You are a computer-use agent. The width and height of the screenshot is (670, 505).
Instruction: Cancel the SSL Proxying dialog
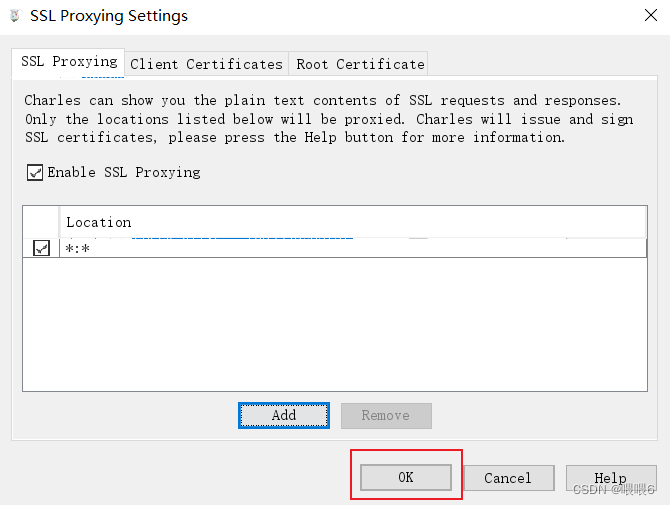click(x=507, y=478)
